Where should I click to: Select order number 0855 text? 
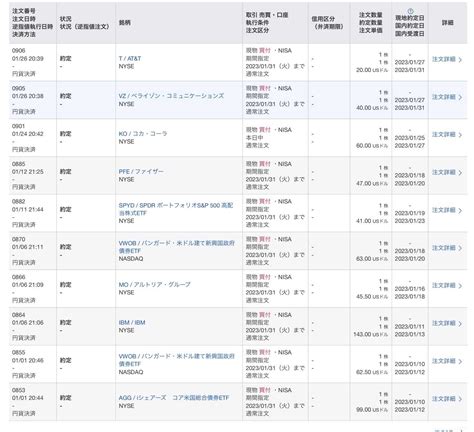(19, 352)
